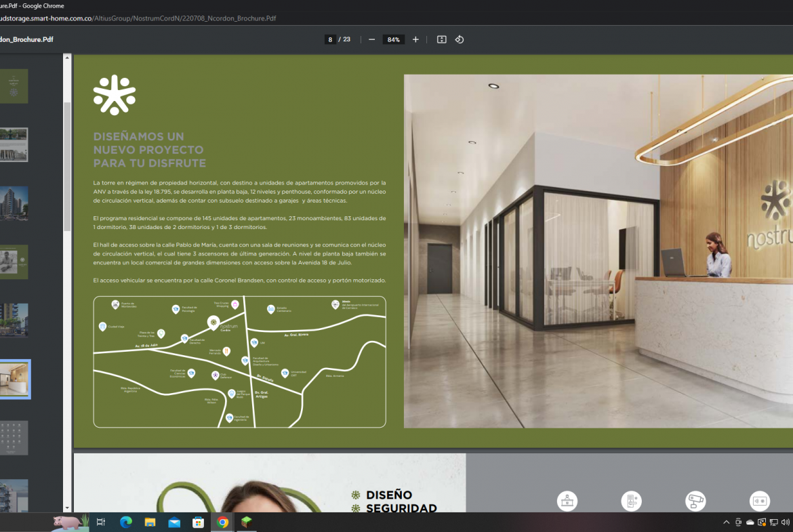
Task: Click thumbnail panel scroll up arrow
Action: [x=67, y=58]
